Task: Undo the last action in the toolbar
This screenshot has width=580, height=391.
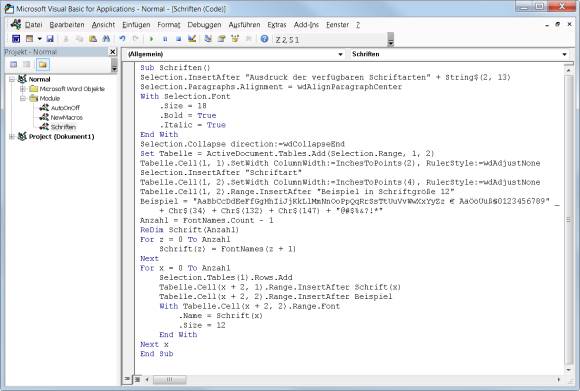Action: 122,38
